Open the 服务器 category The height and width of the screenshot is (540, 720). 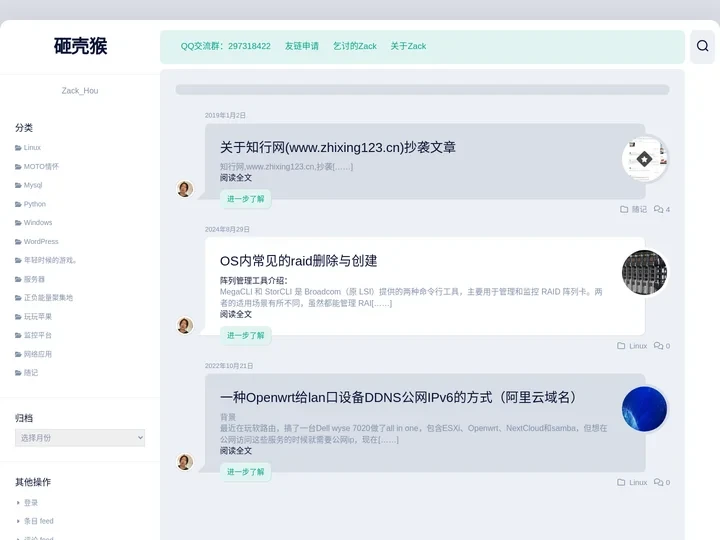tap(34, 279)
